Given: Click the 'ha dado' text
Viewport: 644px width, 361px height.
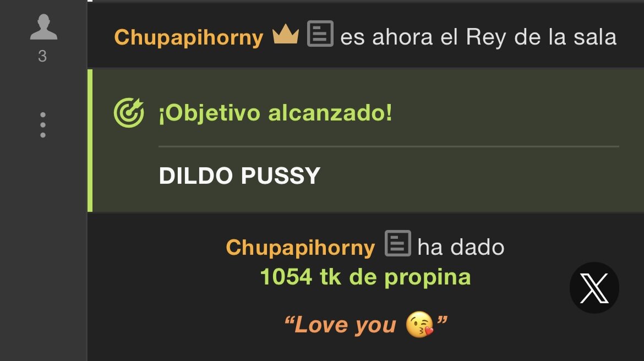Looking at the screenshot, I should [x=461, y=248].
